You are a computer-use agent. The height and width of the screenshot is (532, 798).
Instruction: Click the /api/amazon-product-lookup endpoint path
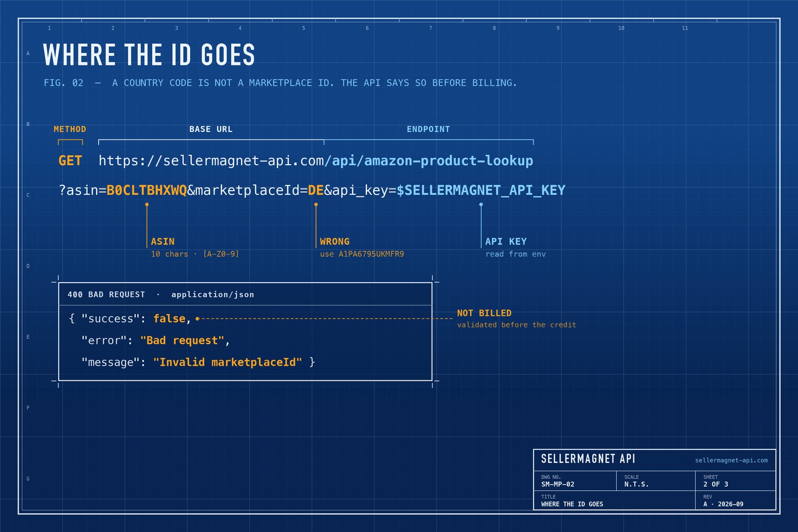click(429, 161)
